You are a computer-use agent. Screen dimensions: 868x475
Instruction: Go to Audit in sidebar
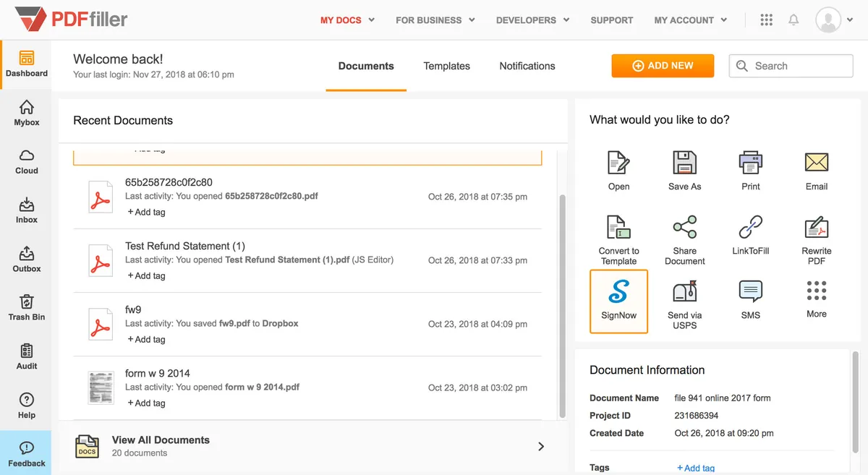coord(27,356)
